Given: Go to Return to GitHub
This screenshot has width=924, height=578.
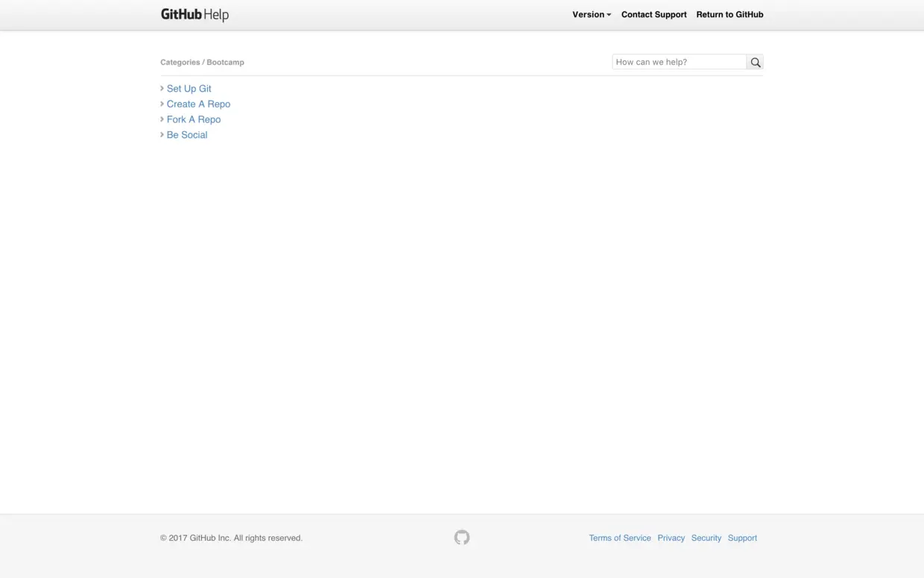Looking at the screenshot, I should [x=730, y=14].
